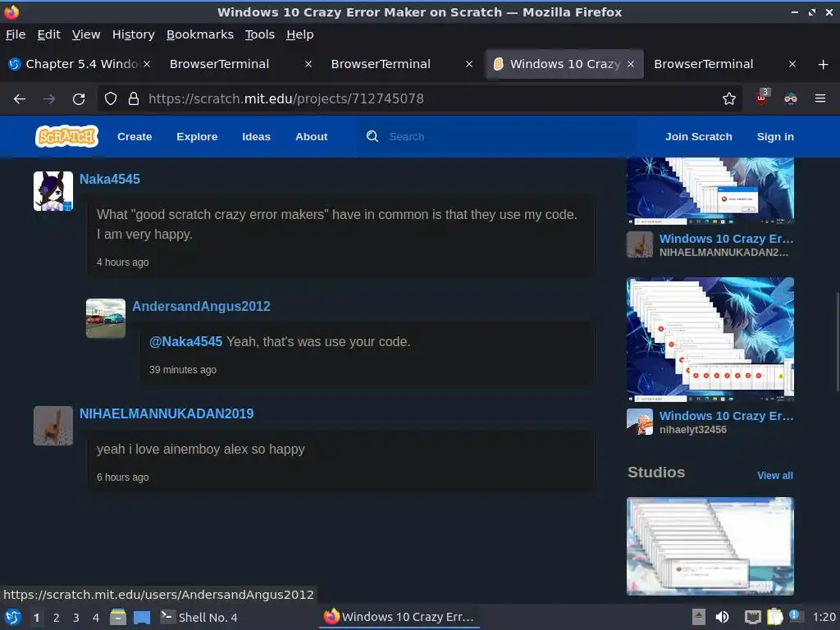Open AndersandAngus2012's avatar picture
840x630 pixels.
click(x=106, y=318)
